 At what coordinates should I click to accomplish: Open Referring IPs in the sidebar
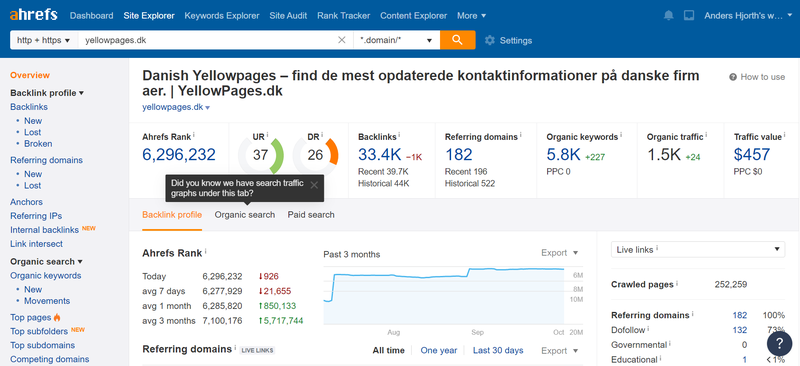(36, 216)
